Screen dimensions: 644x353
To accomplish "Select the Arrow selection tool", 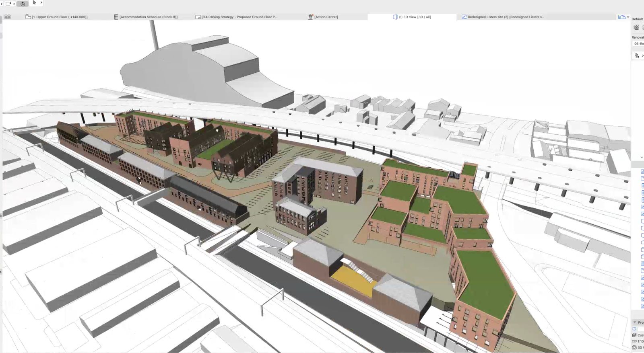I will (x=34, y=3).
